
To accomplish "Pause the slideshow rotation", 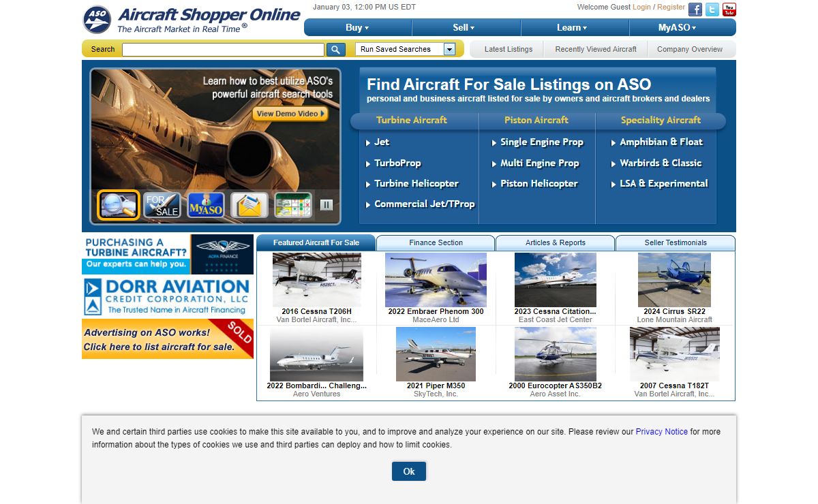I will tap(327, 204).
